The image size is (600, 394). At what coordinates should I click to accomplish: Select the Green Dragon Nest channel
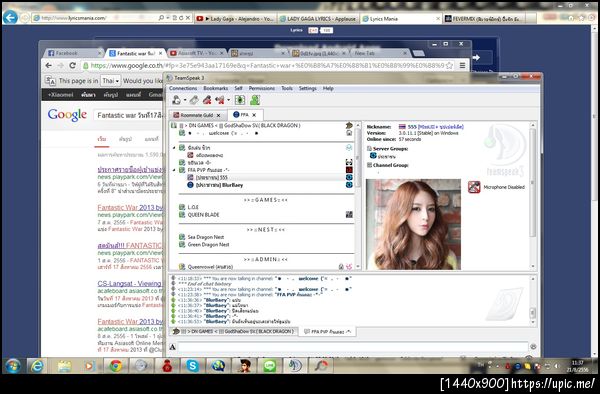(x=208, y=245)
